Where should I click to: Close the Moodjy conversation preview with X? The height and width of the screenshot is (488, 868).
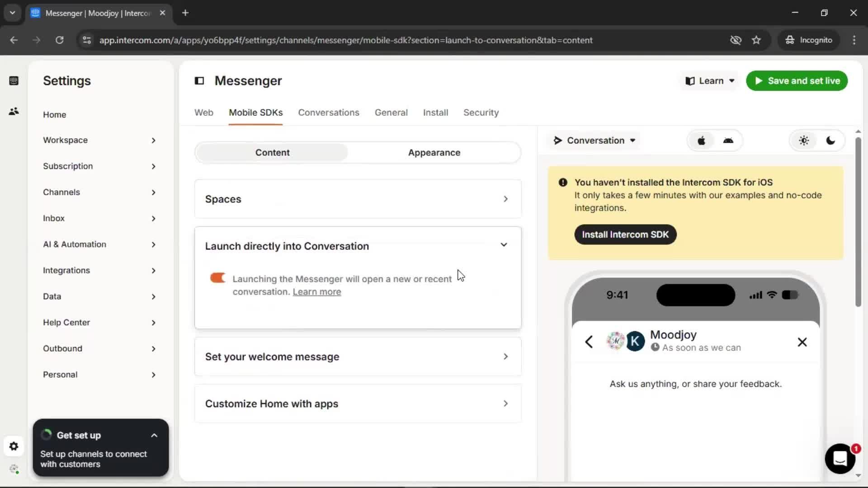tap(802, 342)
